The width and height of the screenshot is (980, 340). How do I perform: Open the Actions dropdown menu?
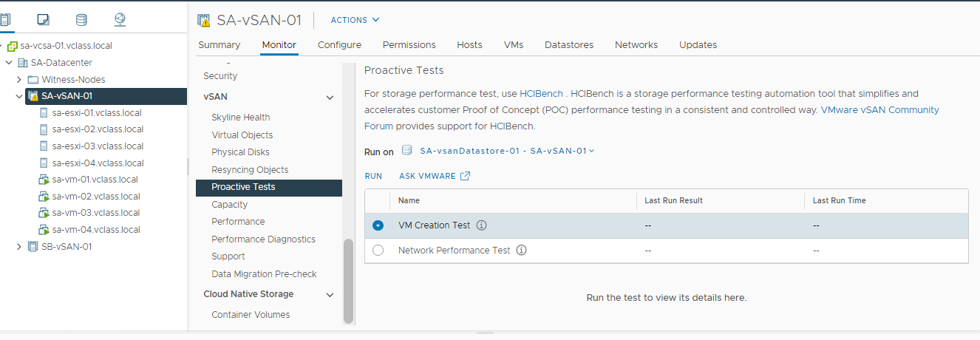355,20
